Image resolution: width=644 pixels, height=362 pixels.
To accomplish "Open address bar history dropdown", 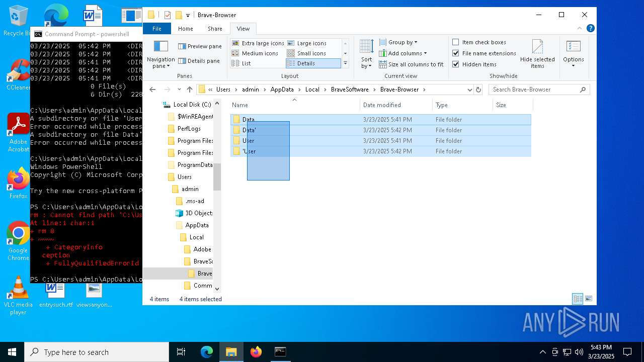I will [470, 89].
